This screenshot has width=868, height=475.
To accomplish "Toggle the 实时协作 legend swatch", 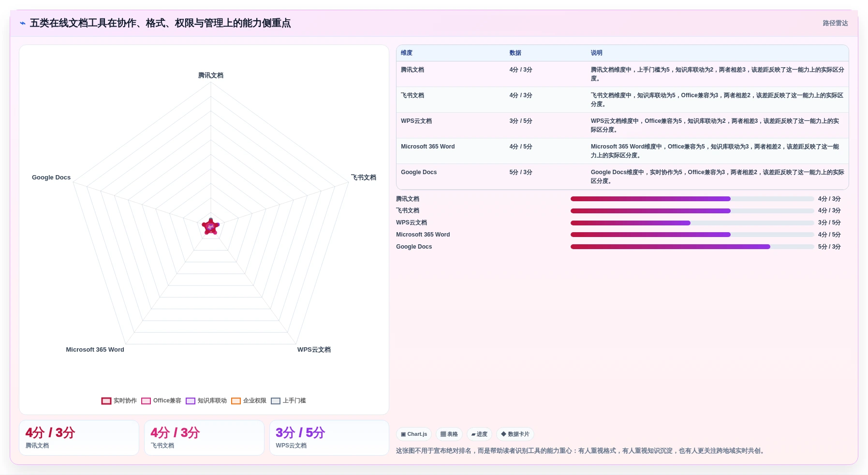I will [106, 401].
